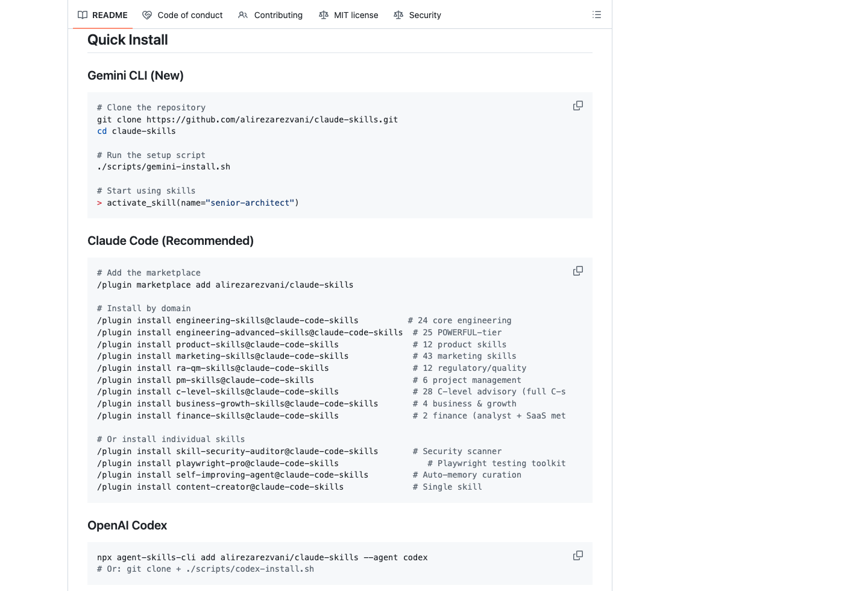Click the '/plugin marketplace add' command line

pyautogui.click(x=225, y=285)
